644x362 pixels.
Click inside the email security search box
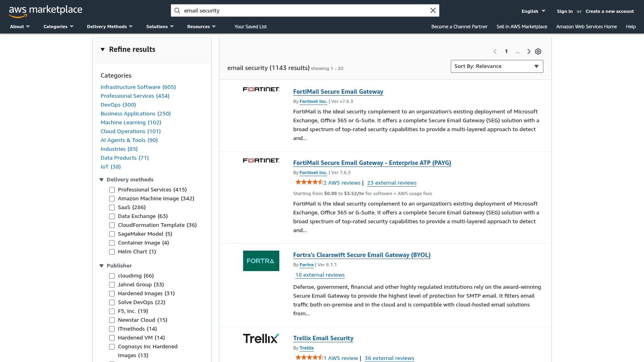pyautogui.click(x=302, y=10)
